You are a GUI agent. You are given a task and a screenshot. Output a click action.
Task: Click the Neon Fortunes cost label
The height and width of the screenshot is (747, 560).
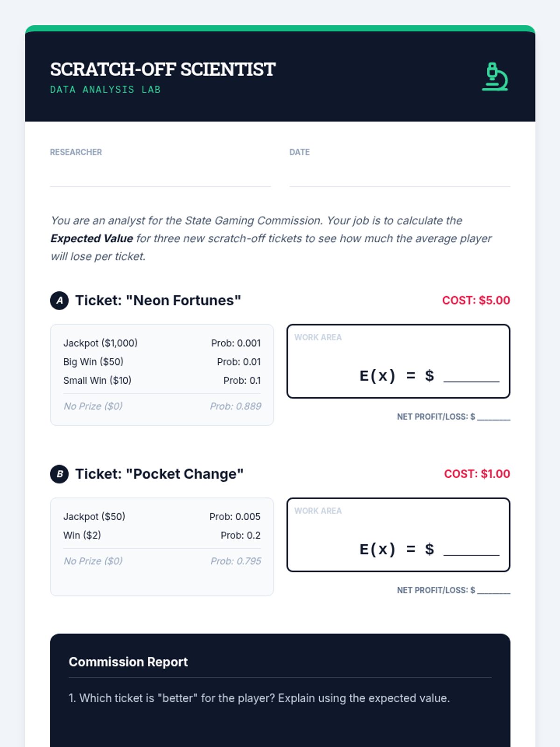(476, 300)
